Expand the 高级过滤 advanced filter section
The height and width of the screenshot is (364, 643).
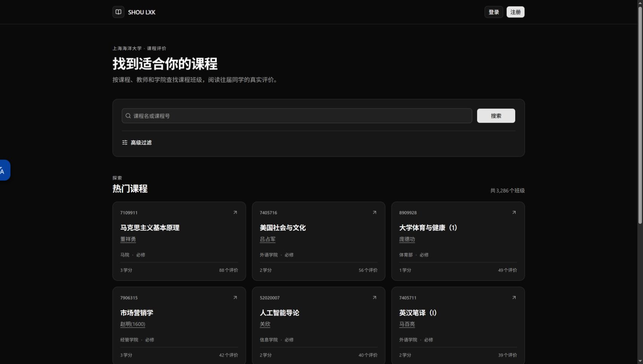[137, 143]
